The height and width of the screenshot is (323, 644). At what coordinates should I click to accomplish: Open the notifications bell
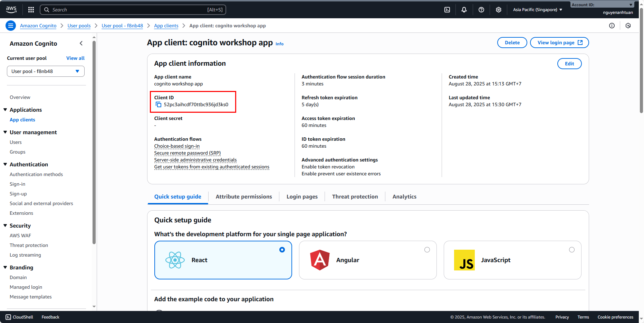click(464, 10)
